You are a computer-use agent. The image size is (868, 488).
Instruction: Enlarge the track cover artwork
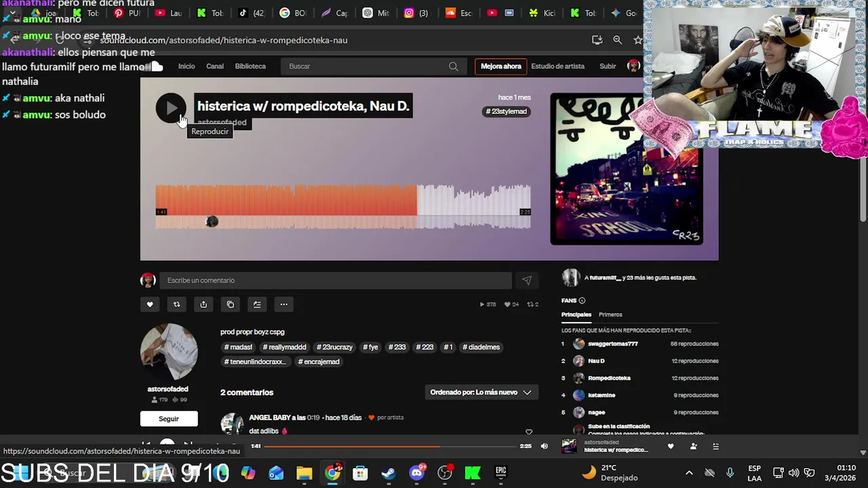coord(627,169)
